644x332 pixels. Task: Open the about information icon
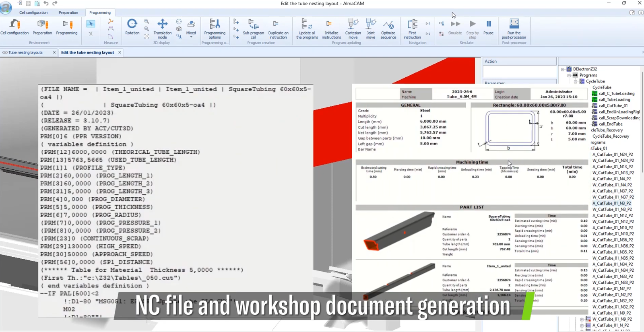(641, 12)
